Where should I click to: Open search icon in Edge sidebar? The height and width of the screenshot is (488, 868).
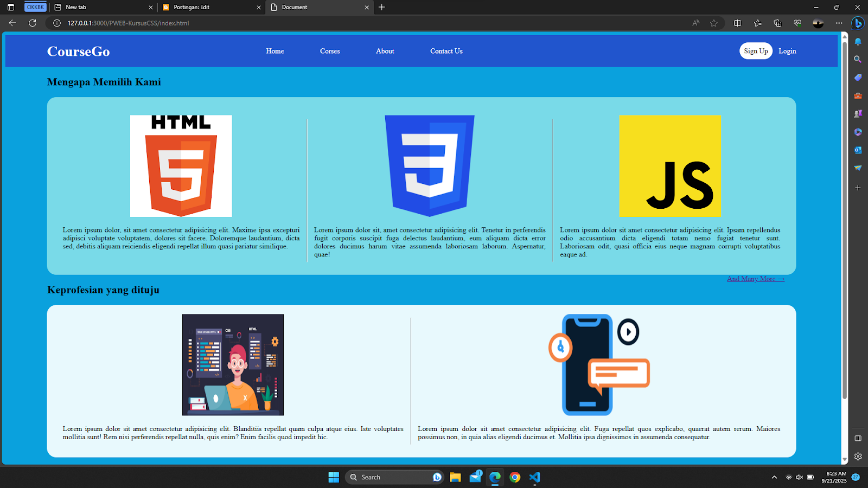(x=858, y=59)
